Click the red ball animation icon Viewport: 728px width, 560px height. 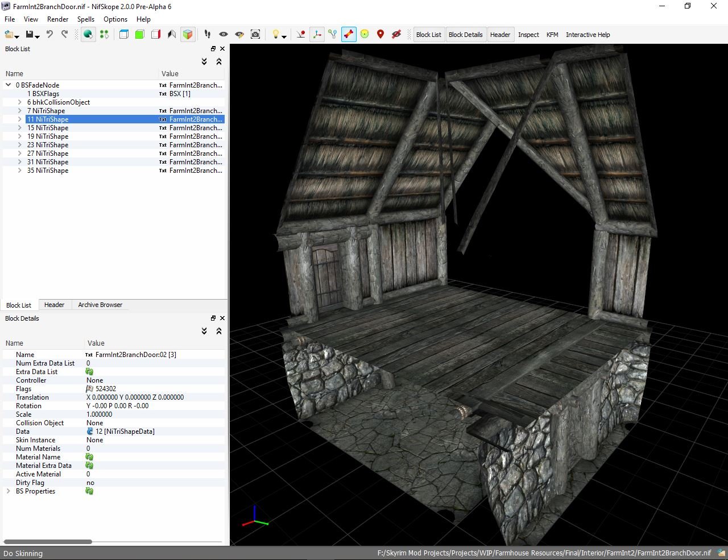click(x=301, y=35)
